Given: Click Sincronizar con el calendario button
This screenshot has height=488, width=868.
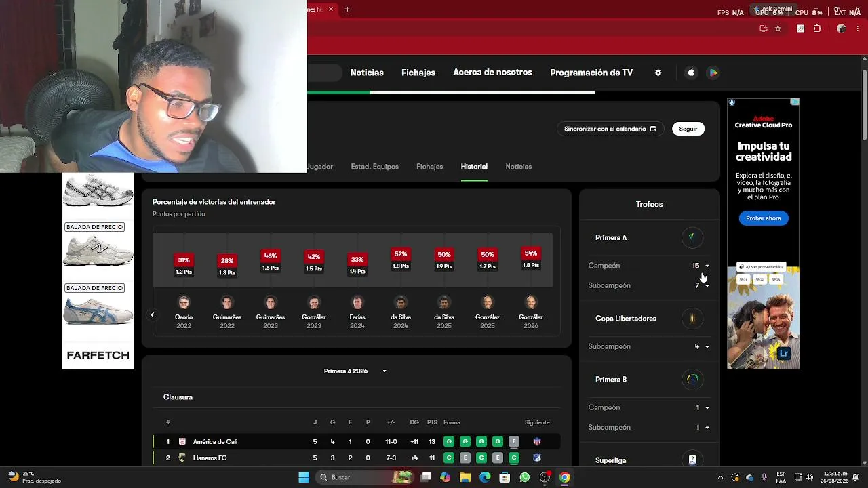Looking at the screenshot, I should coord(610,129).
